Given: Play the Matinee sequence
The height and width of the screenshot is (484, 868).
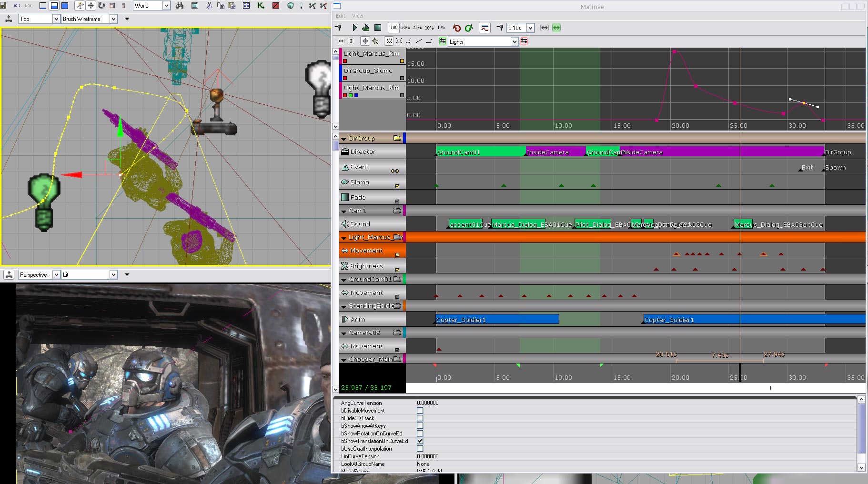Looking at the screenshot, I should (354, 28).
